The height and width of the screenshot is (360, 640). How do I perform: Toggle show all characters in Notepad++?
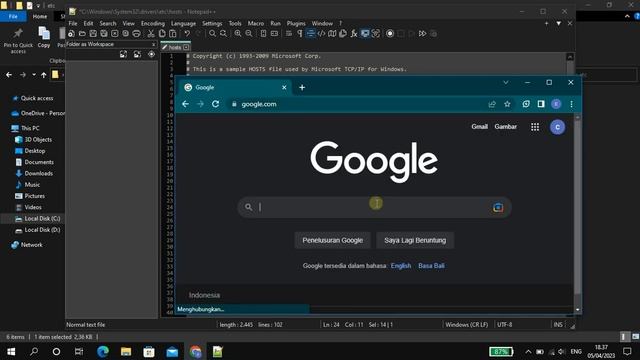[x=300, y=33]
